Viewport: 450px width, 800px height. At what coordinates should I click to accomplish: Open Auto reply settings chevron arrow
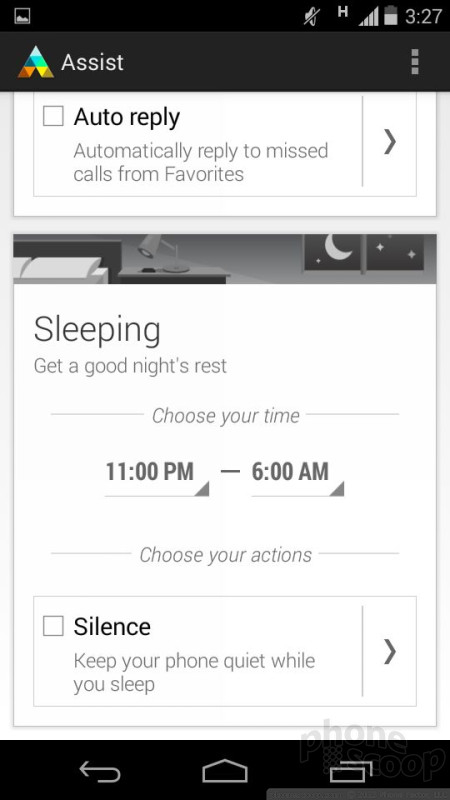click(x=389, y=141)
